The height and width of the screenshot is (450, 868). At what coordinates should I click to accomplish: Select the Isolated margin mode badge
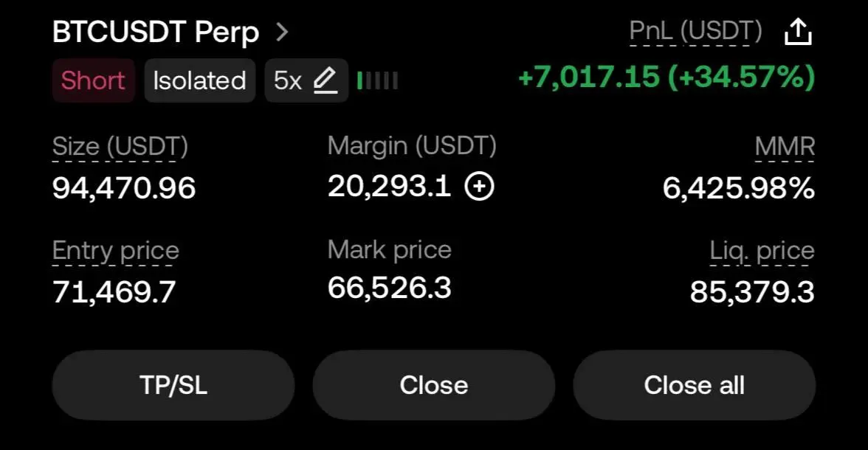(x=200, y=81)
